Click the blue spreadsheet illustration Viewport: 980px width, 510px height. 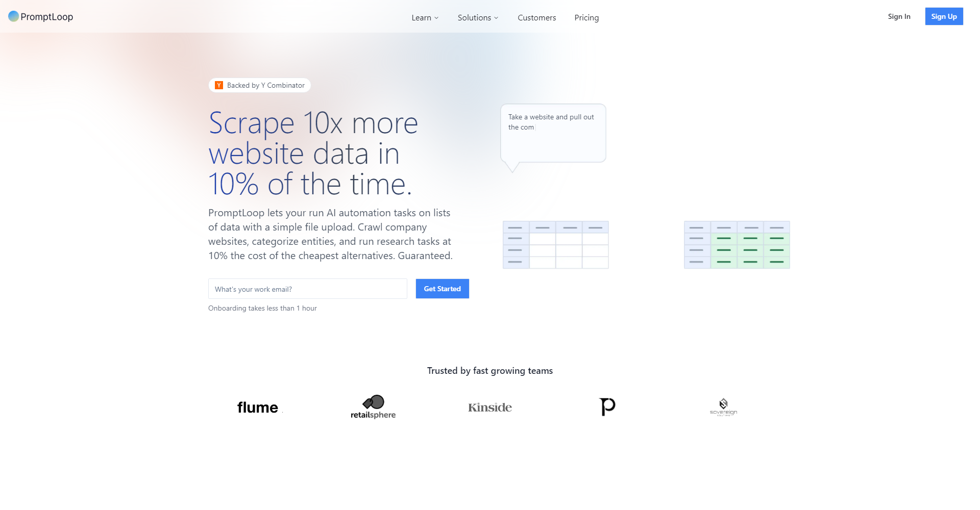pyautogui.click(x=555, y=245)
